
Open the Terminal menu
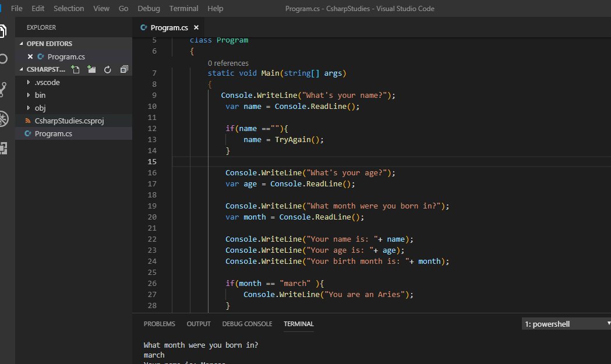click(183, 9)
